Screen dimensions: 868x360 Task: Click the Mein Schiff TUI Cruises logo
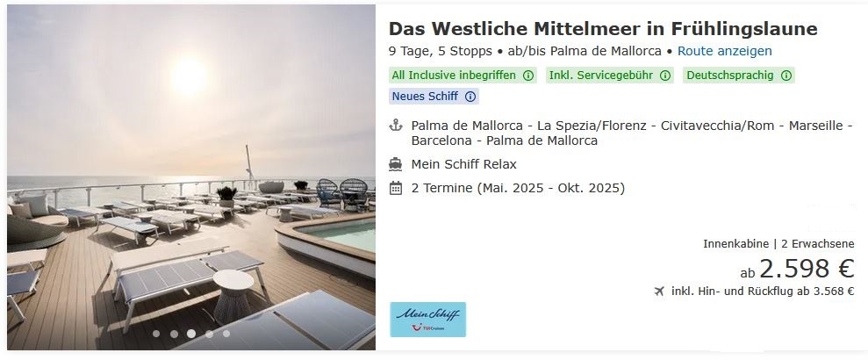pyautogui.click(x=428, y=320)
